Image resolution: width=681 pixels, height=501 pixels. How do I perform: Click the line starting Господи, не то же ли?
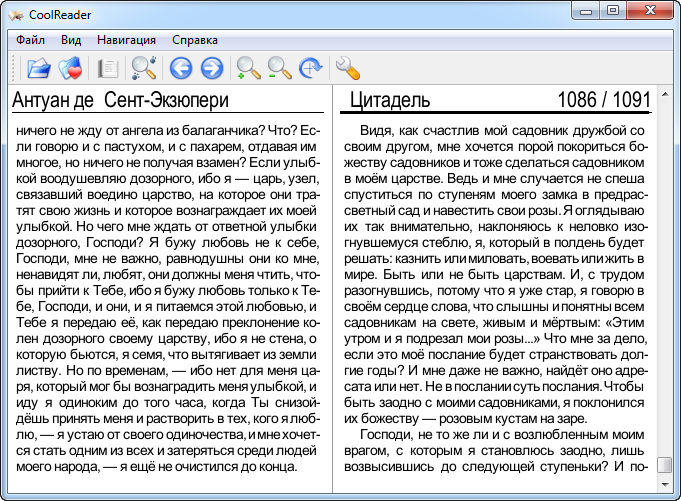(502, 435)
